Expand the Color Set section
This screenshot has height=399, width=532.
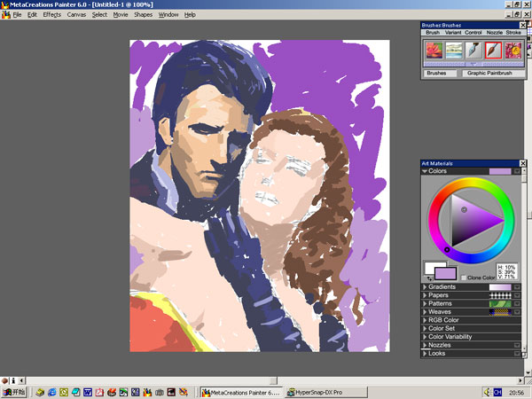425,328
